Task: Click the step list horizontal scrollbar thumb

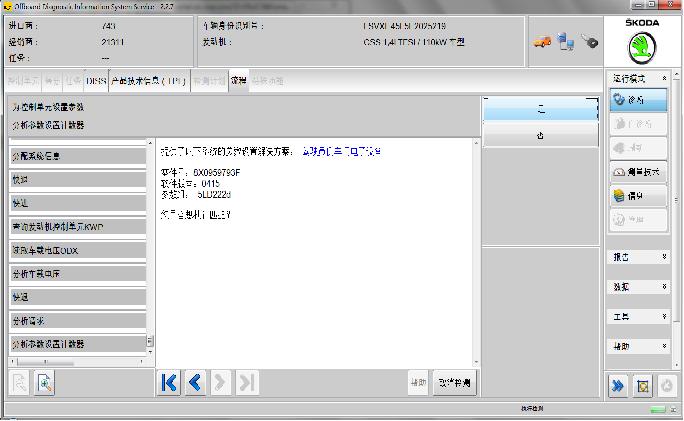Action: [x=45, y=362]
